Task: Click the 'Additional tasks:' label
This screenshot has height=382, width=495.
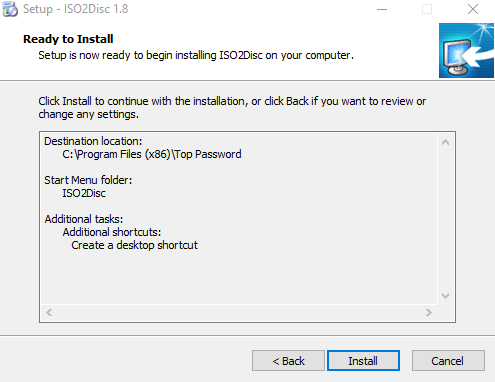Action: click(84, 219)
